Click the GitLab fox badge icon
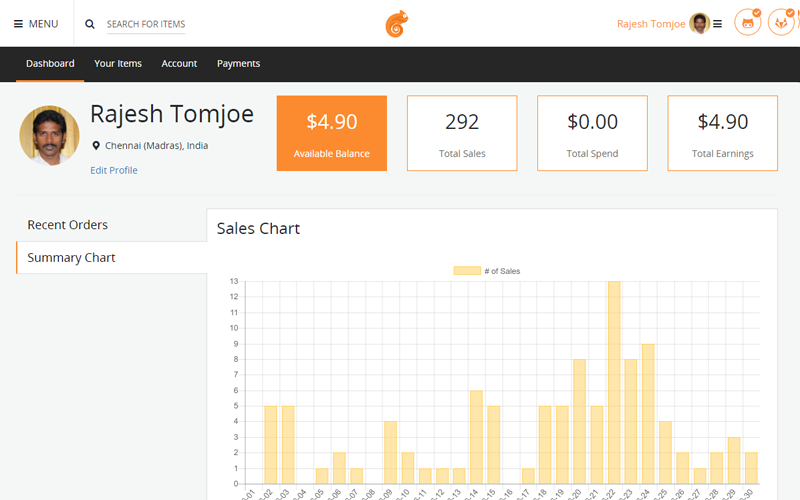 (781, 22)
